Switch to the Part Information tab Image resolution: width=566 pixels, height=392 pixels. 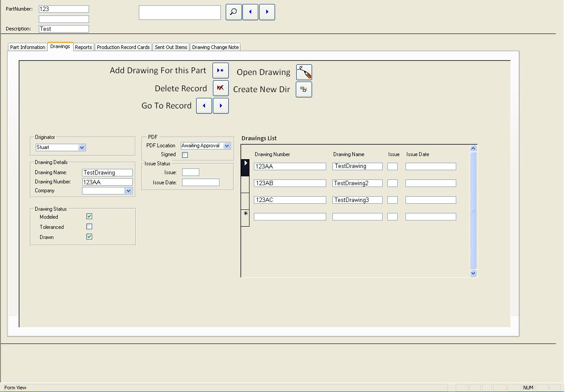tap(28, 47)
